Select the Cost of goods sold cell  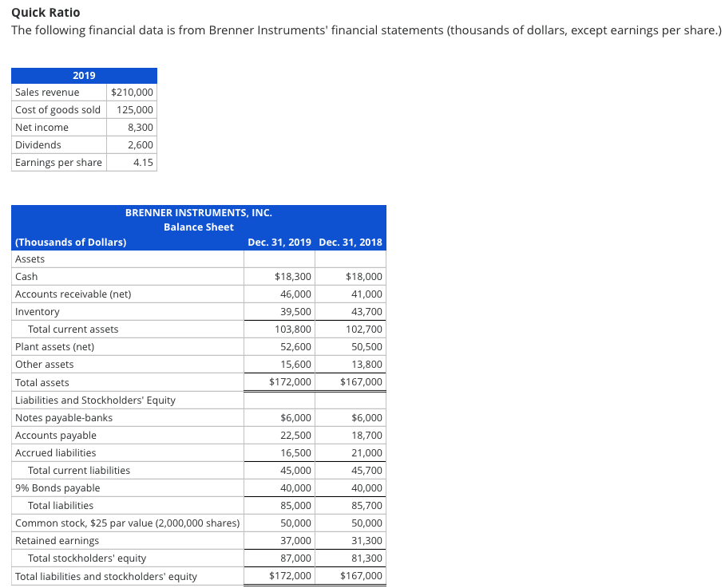click(58, 109)
